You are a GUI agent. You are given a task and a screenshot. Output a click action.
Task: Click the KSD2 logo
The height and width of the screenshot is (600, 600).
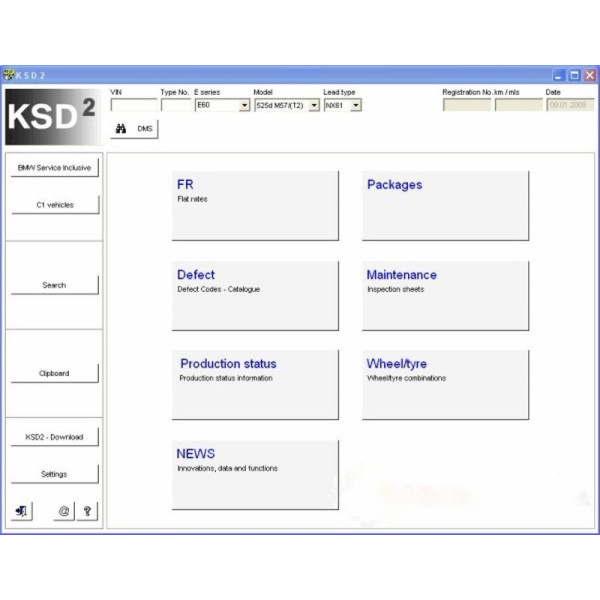[53, 116]
